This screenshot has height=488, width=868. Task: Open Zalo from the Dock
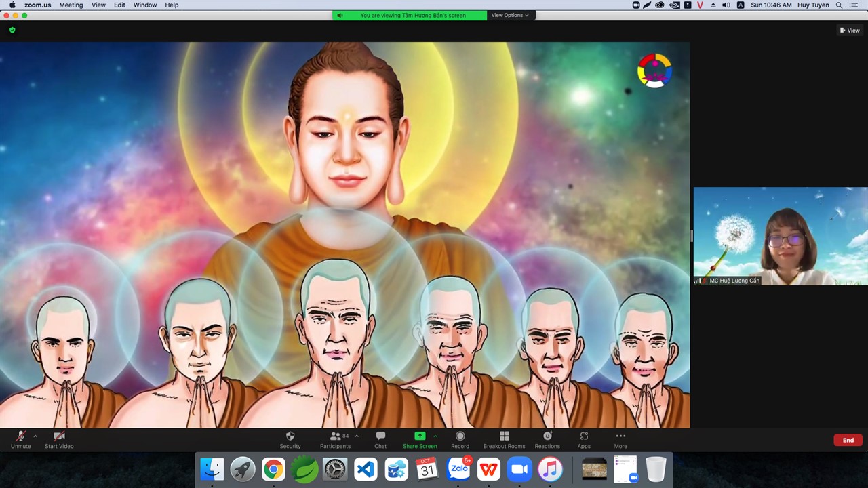458,469
